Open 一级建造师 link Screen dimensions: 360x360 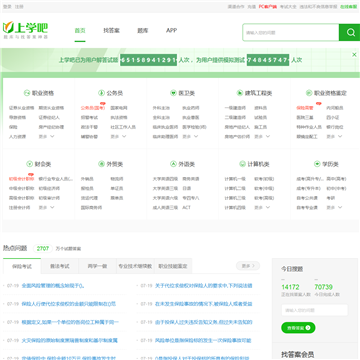[235, 108]
